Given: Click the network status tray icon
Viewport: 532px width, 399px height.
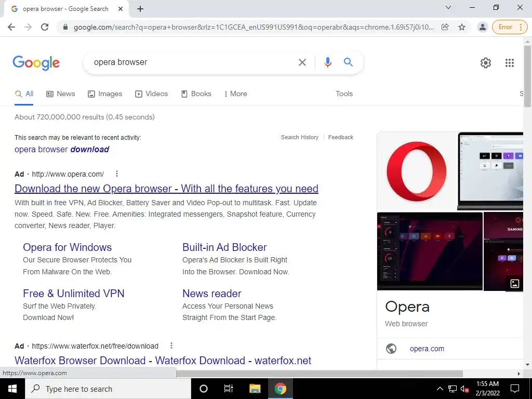Looking at the screenshot, I should coord(453,389).
